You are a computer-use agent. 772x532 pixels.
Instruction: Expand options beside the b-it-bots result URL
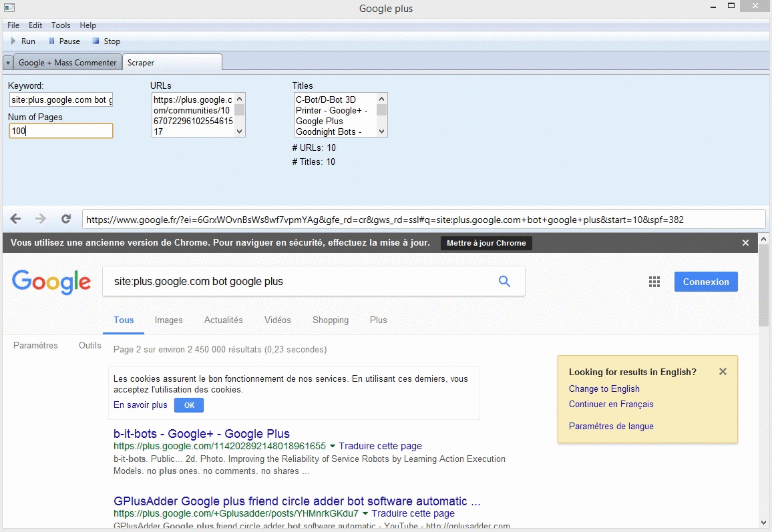(333, 447)
